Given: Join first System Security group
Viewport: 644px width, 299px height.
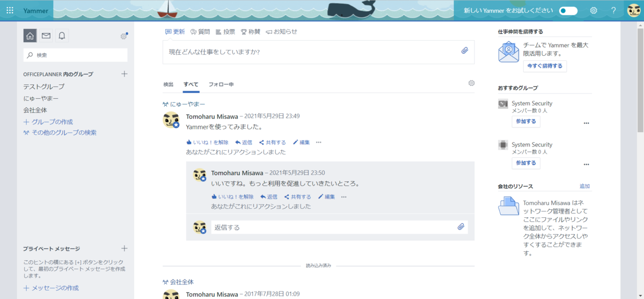Looking at the screenshot, I should click(526, 121).
